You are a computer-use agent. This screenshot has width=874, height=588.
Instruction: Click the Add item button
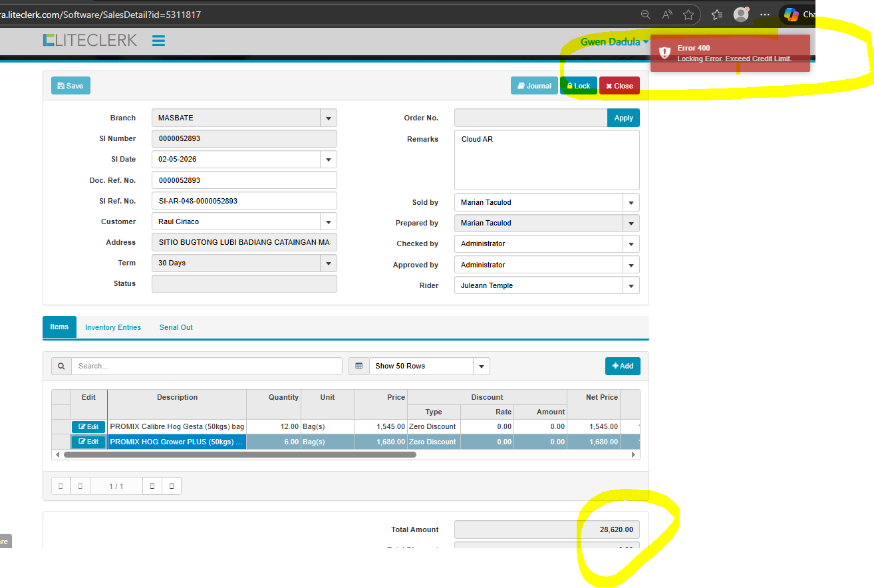[623, 366]
